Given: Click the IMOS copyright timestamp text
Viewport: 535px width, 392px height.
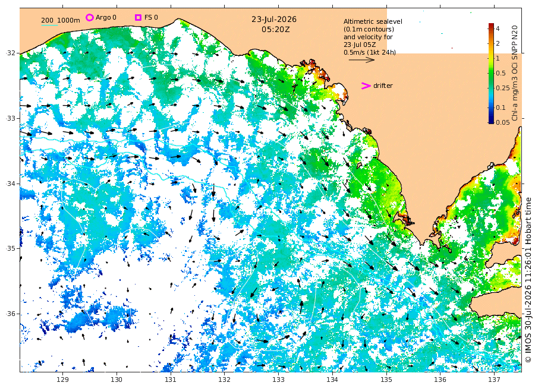Looking at the screenshot, I should tap(528, 280).
